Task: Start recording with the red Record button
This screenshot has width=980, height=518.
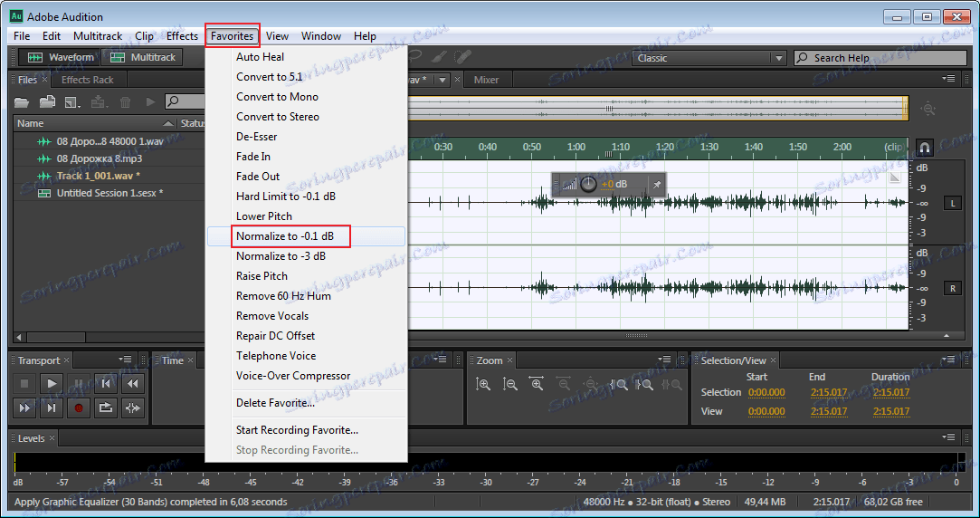Action: pos(79,408)
